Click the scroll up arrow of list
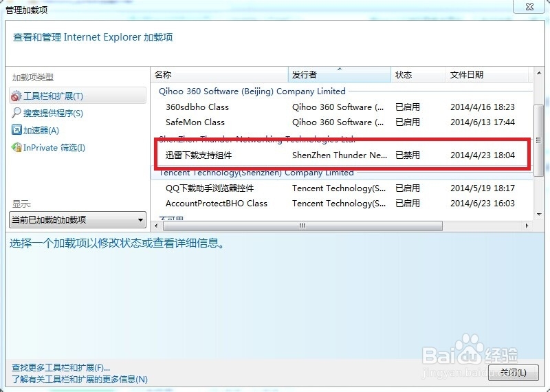 coord(539,73)
